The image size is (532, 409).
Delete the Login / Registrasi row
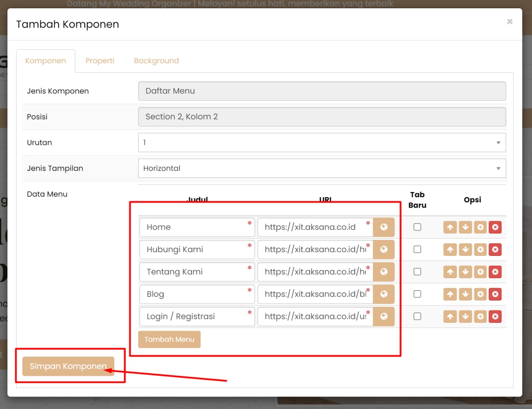pos(495,317)
